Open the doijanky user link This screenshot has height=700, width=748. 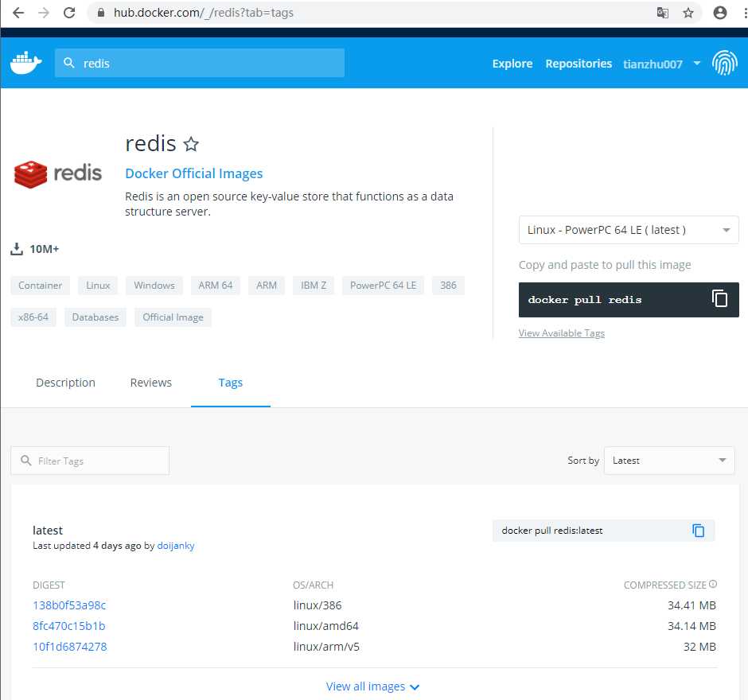coord(176,546)
